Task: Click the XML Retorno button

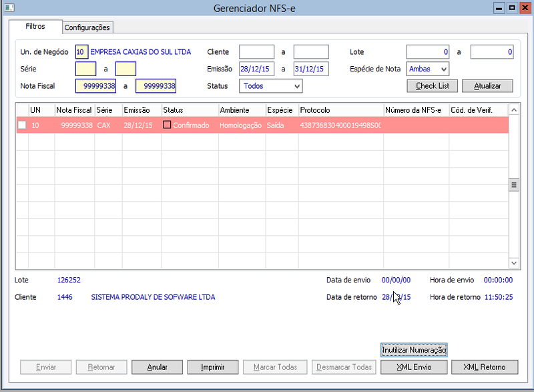Action: (x=485, y=367)
